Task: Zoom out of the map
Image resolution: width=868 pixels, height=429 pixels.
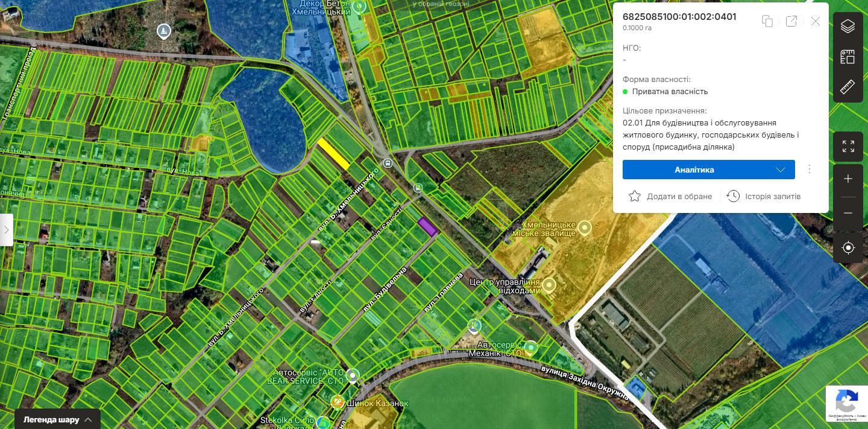Action: pos(848,214)
